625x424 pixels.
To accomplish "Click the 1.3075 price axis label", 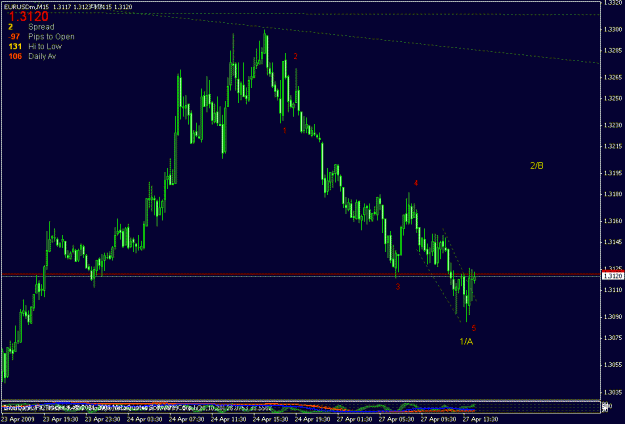I will pos(611,338).
